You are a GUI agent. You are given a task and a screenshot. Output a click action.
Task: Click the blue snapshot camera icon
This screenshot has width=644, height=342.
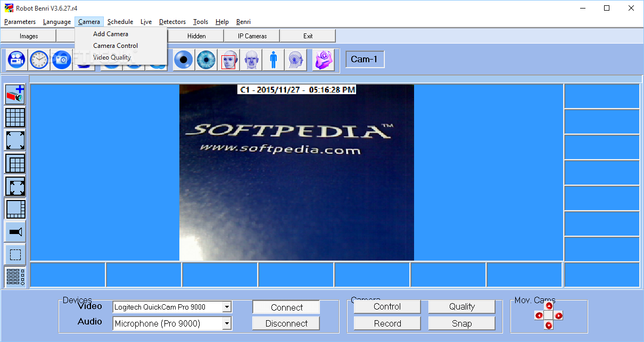tap(61, 60)
